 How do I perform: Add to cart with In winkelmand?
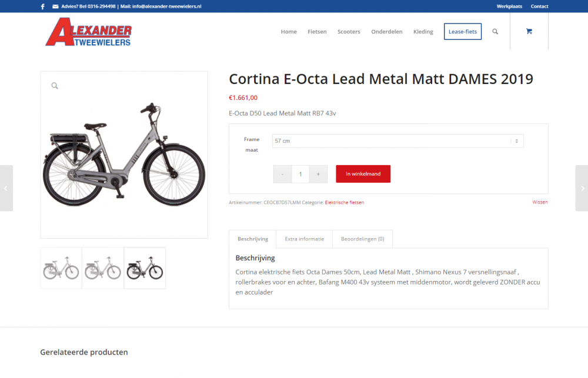pyautogui.click(x=363, y=174)
